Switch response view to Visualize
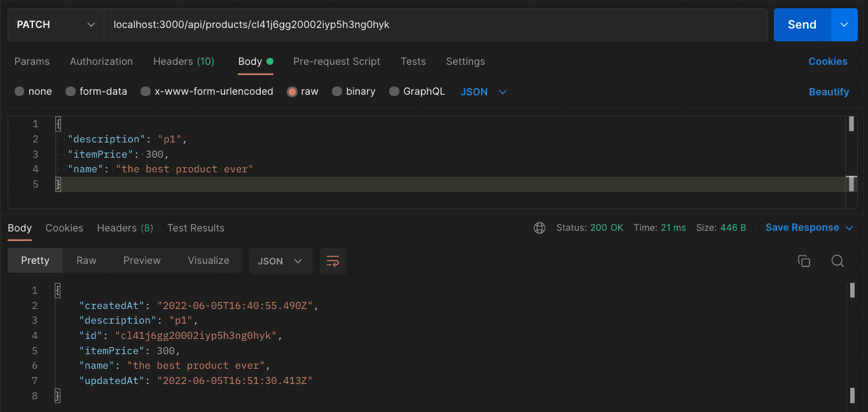This screenshot has width=868, height=412. (209, 261)
